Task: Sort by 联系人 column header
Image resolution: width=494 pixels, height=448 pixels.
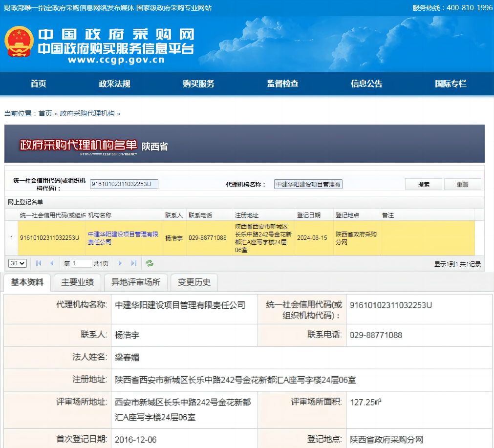Action: pos(174,215)
